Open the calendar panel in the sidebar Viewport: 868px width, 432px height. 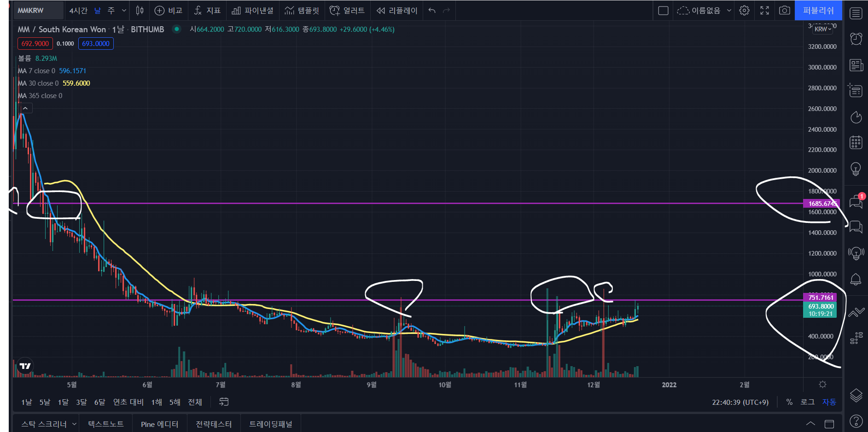tap(856, 143)
